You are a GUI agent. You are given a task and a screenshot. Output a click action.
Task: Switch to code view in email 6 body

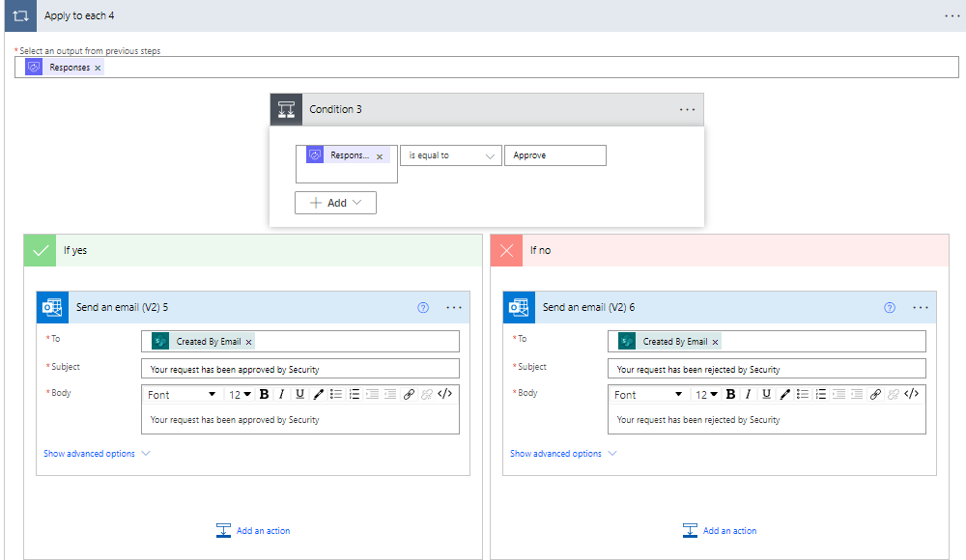point(911,394)
